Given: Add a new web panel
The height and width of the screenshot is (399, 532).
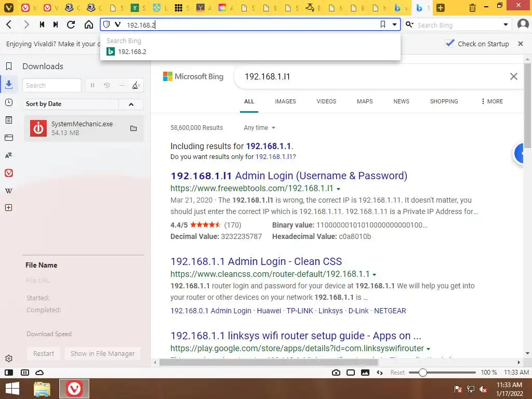Looking at the screenshot, I should [x=9, y=208].
